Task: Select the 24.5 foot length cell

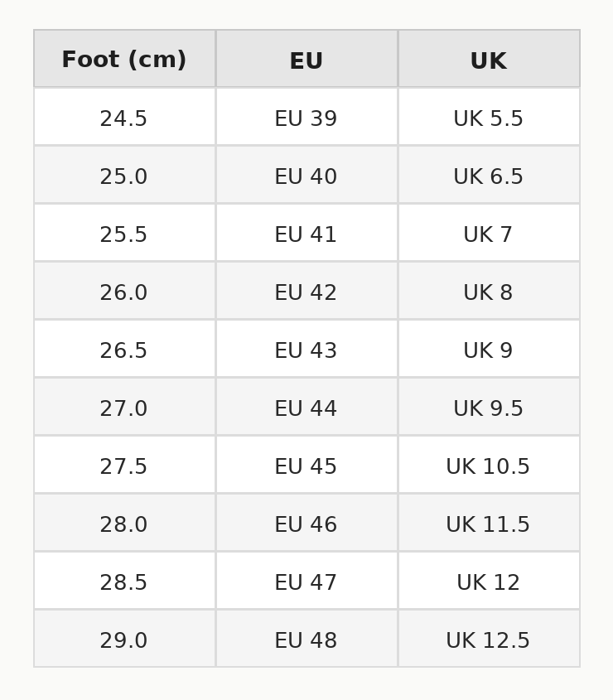Action: coord(123,119)
